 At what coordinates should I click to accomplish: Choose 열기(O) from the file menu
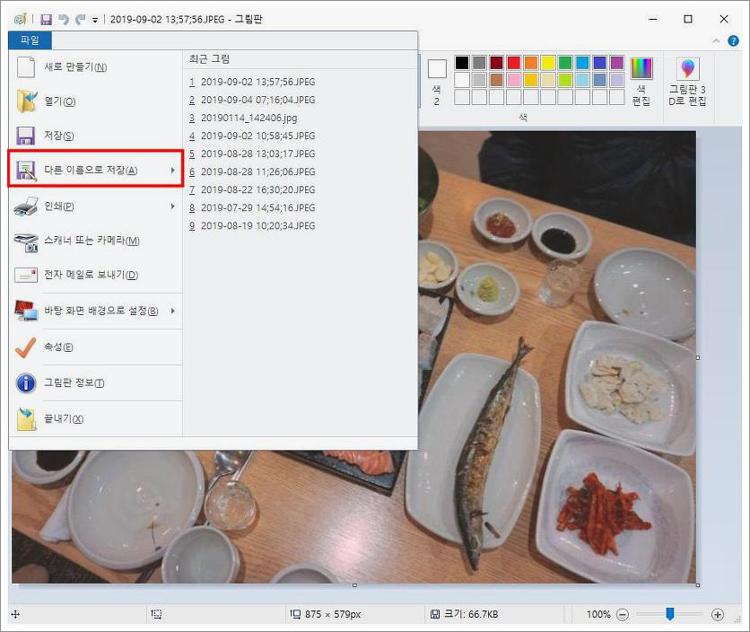(96, 101)
